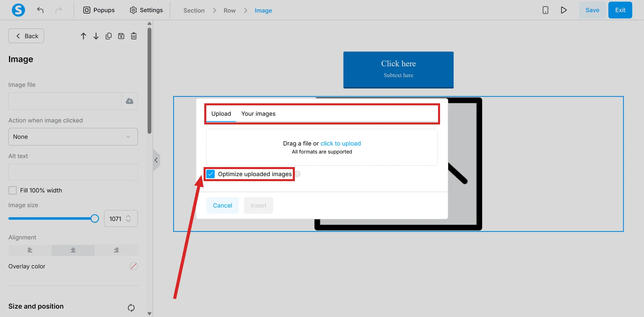Click the Image size number field
This screenshot has width=644, height=317.
[x=115, y=219]
